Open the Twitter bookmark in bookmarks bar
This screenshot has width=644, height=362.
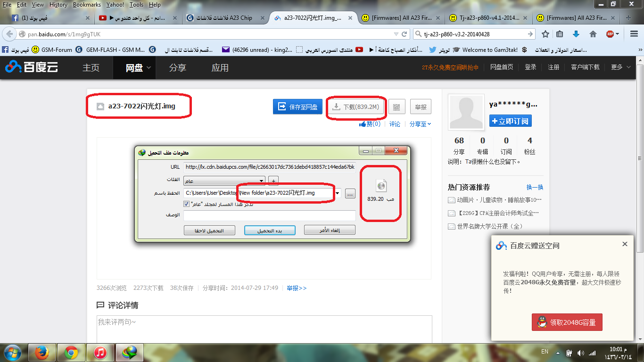point(439,49)
